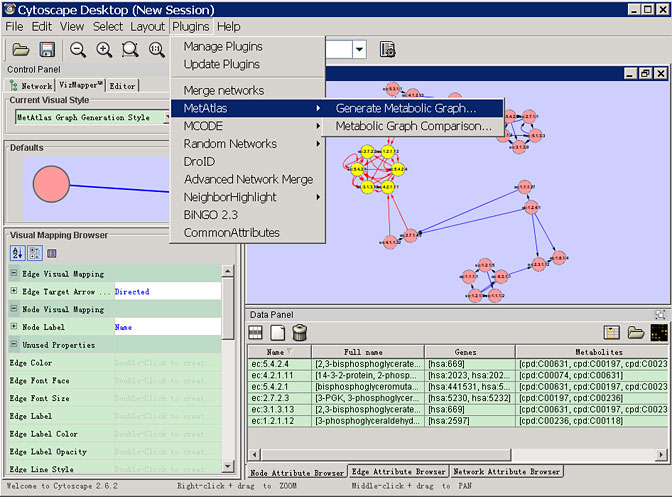Click the pink default node preview
The width and height of the screenshot is (672, 497).
[54, 186]
